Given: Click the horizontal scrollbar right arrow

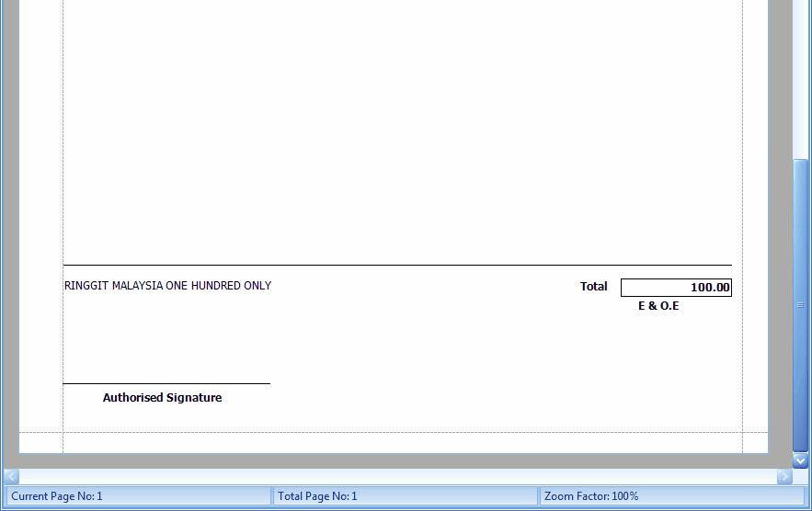Looking at the screenshot, I should [x=784, y=476].
